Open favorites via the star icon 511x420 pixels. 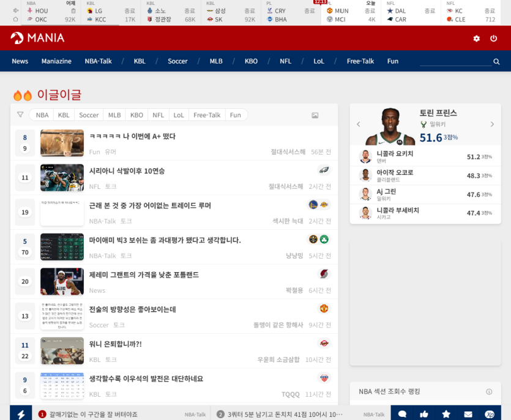coord(446,414)
